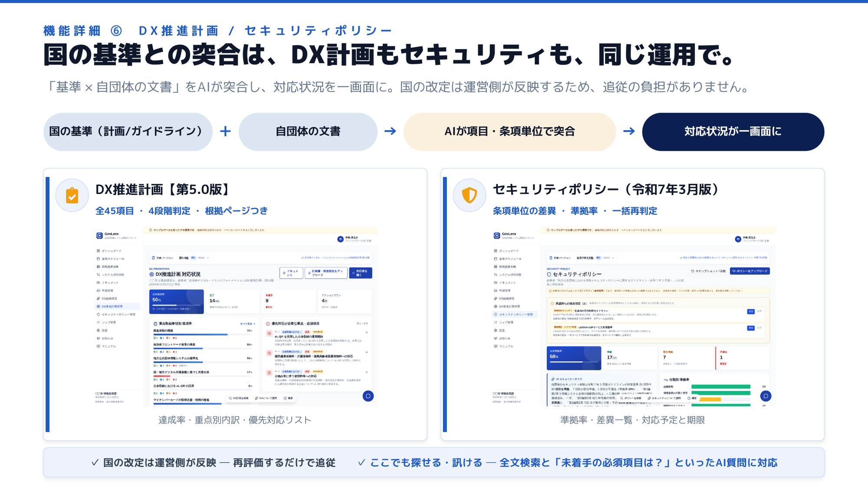Image resolution: width=868 pixels, height=488 pixels.
Task: Expand the 第5.0版 version dropdown
Action: click(x=194, y=258)
